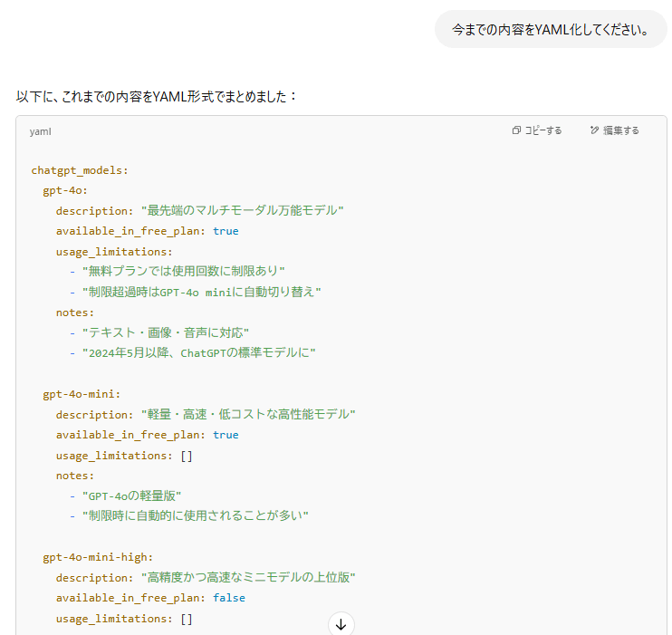Click the 最先端のマルチモーダル万能モデル description string

point(242,211)
